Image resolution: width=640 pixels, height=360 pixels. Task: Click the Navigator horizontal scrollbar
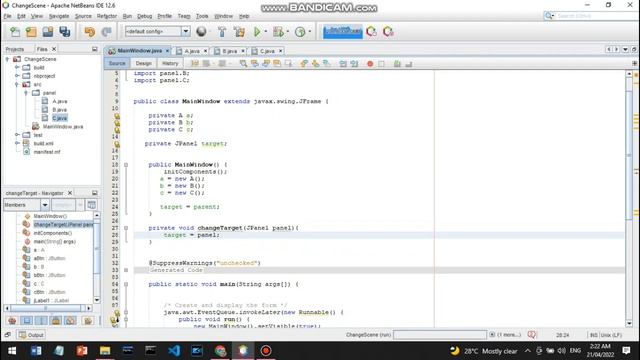click(46, 308)
